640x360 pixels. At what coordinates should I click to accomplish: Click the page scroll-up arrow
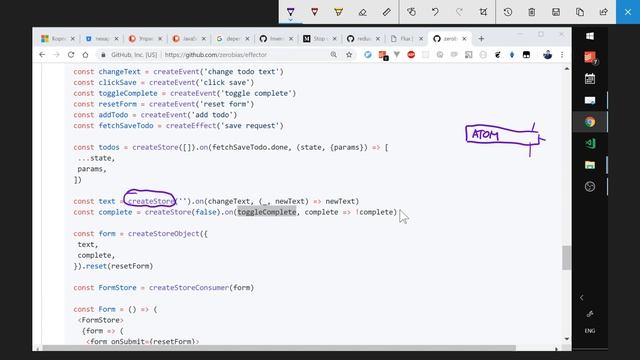pos(567,69)
